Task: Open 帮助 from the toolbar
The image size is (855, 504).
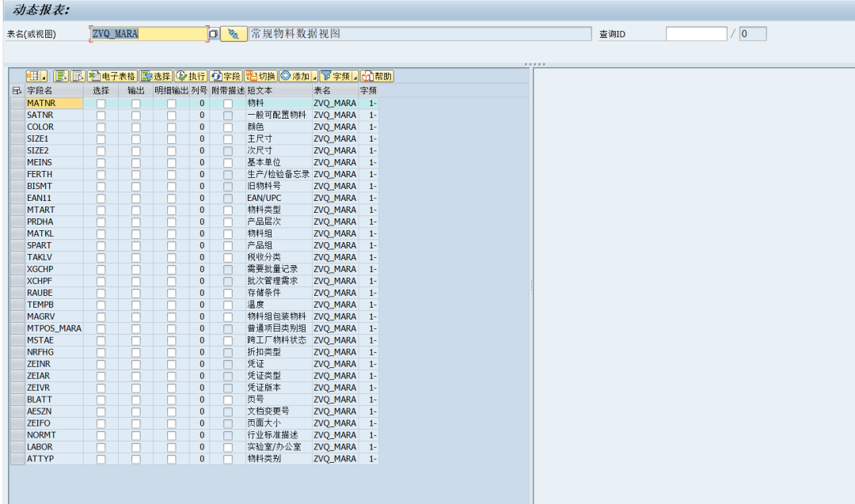Action: click(x=377, y=76)
